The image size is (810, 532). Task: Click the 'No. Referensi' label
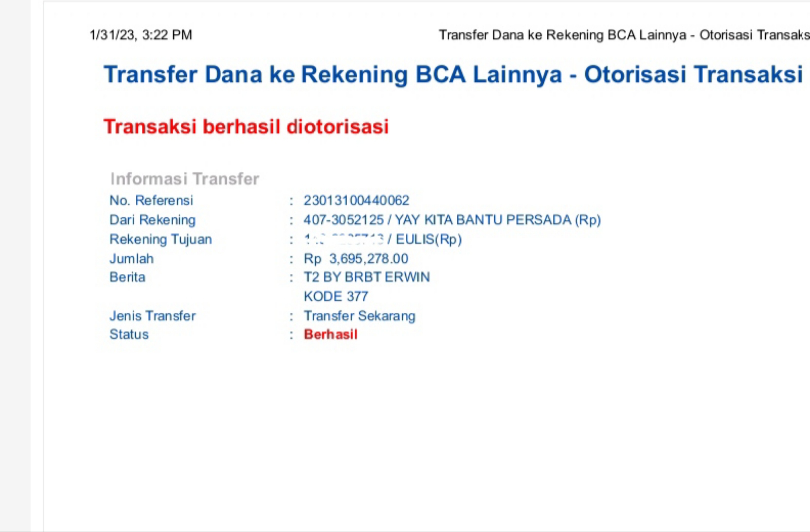151,200
